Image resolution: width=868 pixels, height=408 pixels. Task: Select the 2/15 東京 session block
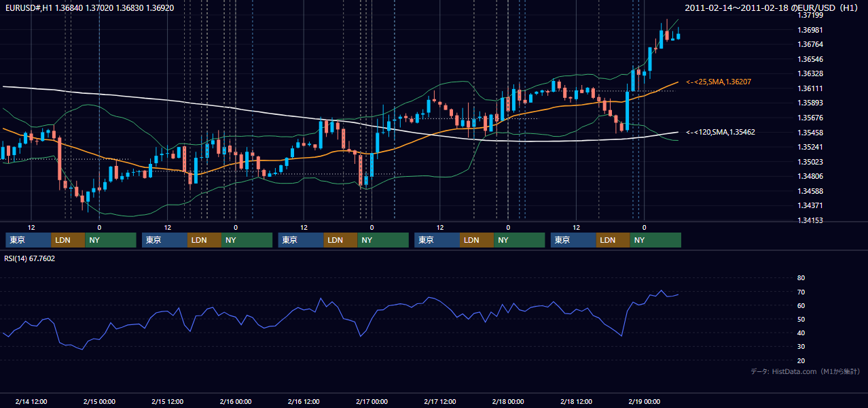[164, 240]
